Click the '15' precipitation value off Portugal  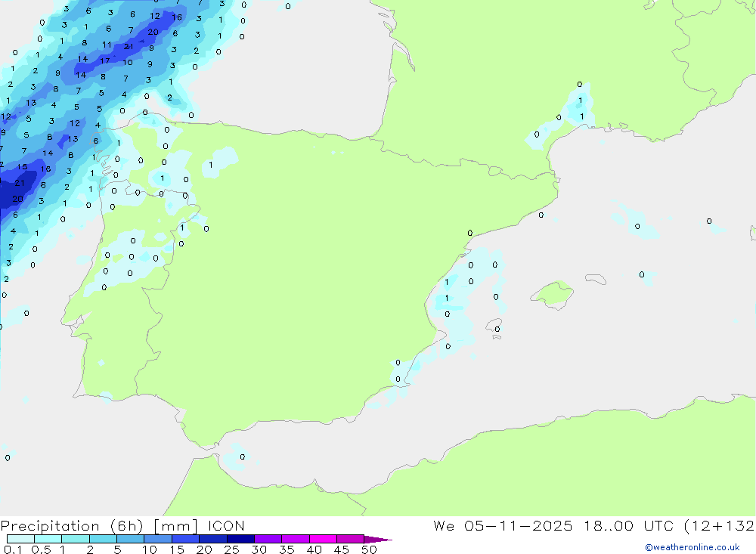tap(22, 167)
